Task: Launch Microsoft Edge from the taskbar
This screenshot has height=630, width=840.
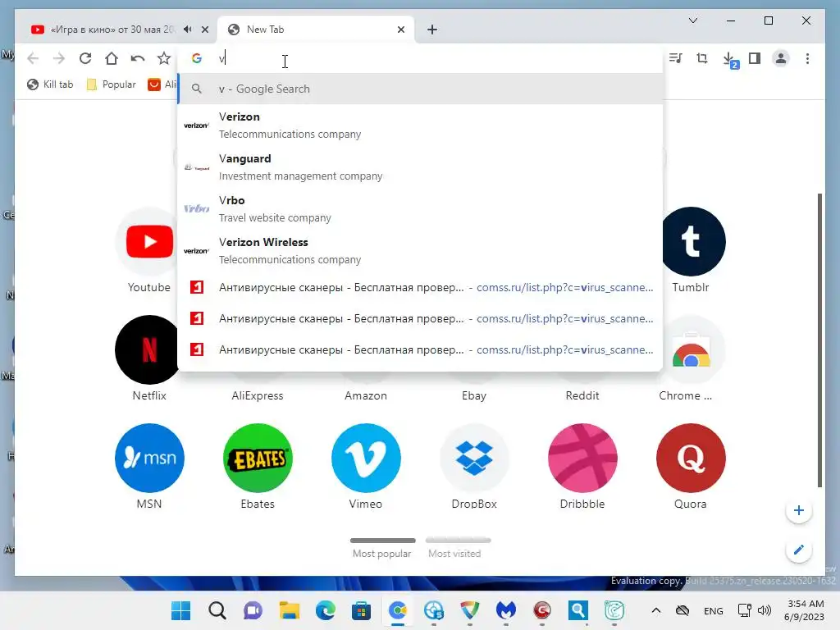Action: pyautogui.click(x=325, y=610)
